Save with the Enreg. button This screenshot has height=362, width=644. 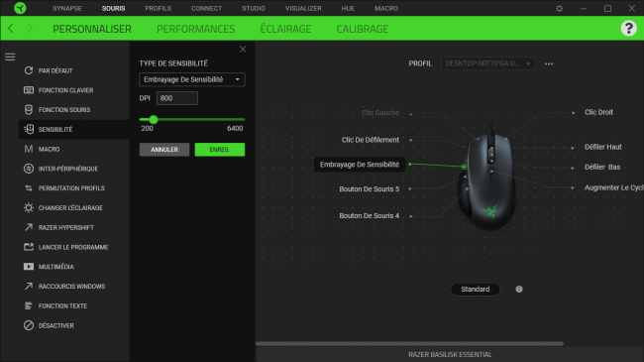(x=220, y=150)
